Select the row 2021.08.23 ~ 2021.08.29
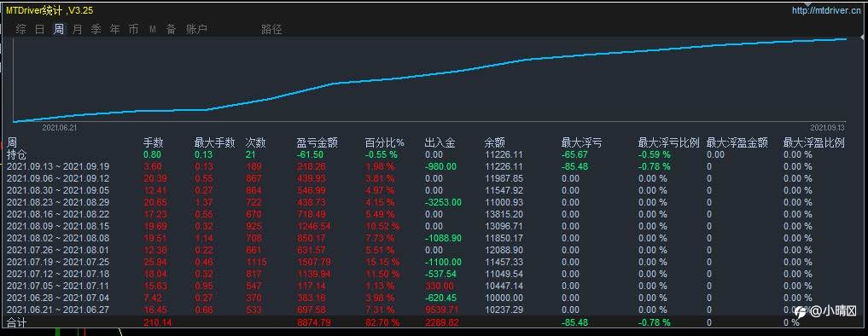Screen dimensions: 868x336 (x=434, y=203)
